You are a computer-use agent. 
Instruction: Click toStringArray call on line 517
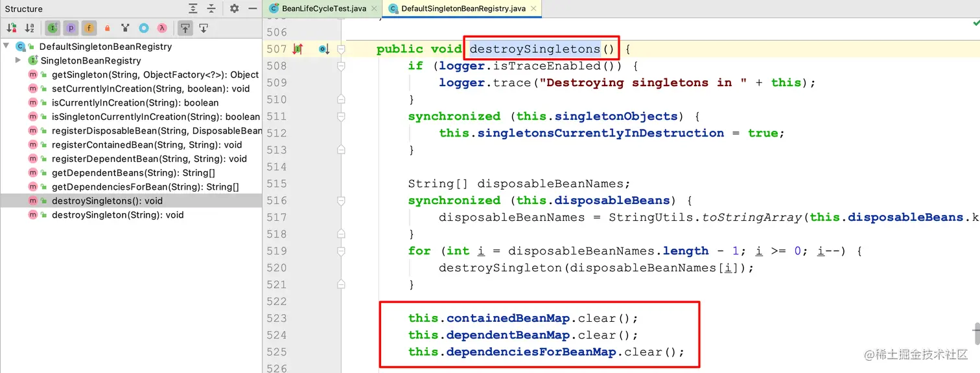click(751, 218)
